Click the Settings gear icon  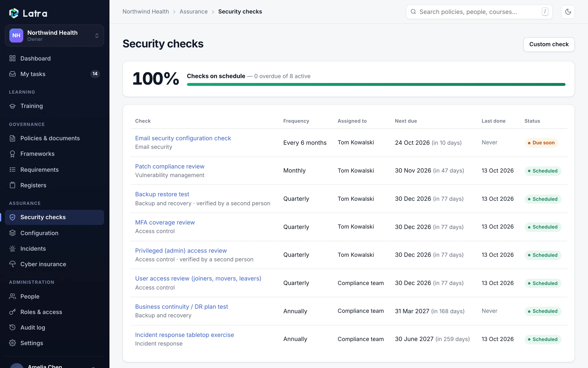point(12,343)
